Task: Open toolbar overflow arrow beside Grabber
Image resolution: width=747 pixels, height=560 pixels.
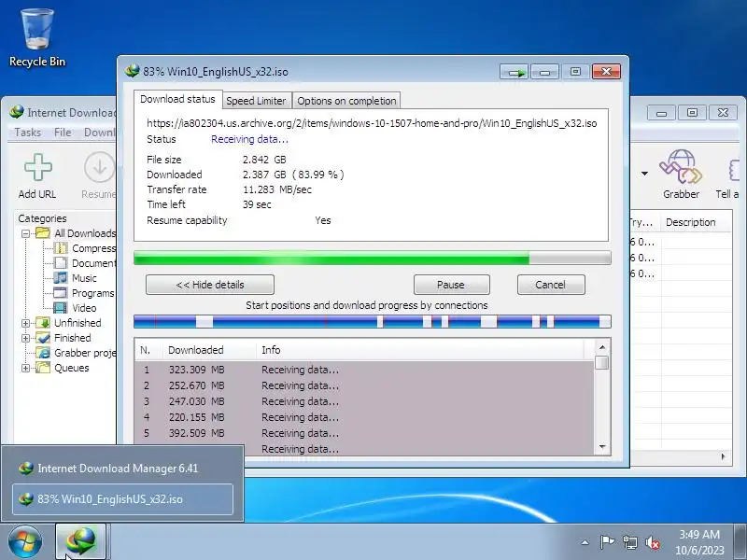Action: pyautogui.click(x=644, y=174)
